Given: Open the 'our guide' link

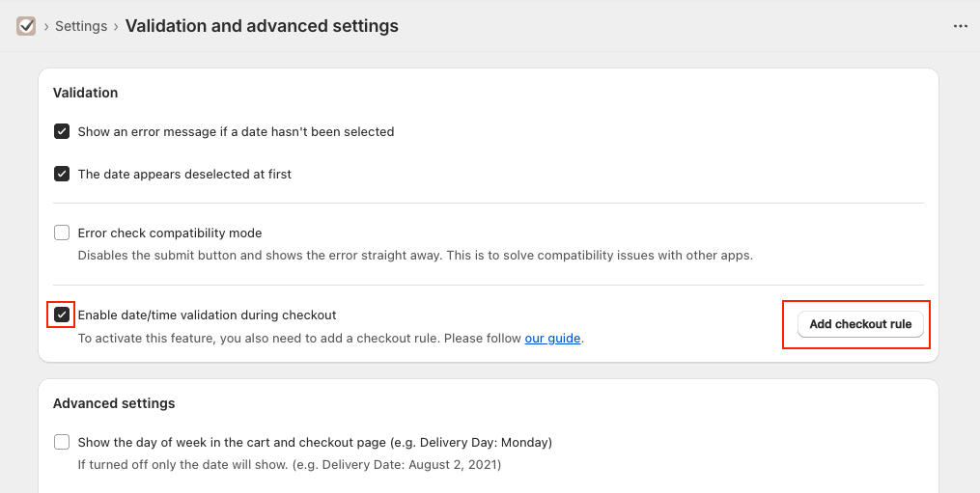Looking at the screenshot, I should 552,339.
